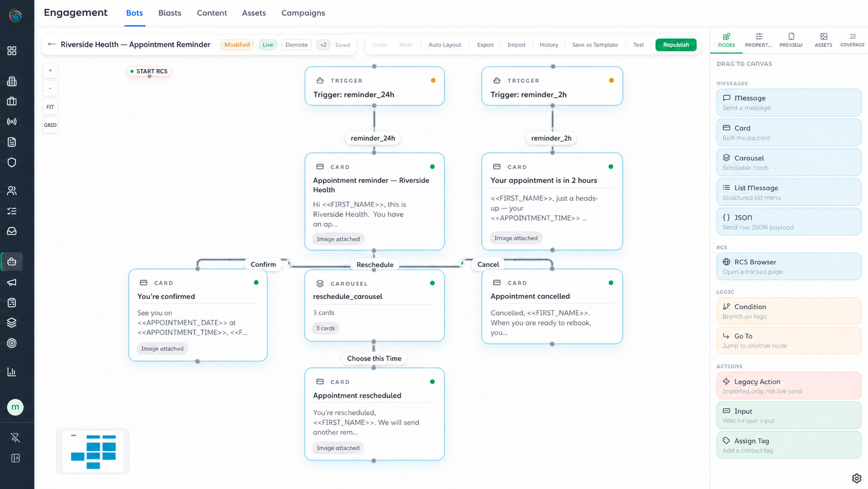Open the target icon in left sidebar
Viewport: 868px width, 489px height.
(11, 343)
